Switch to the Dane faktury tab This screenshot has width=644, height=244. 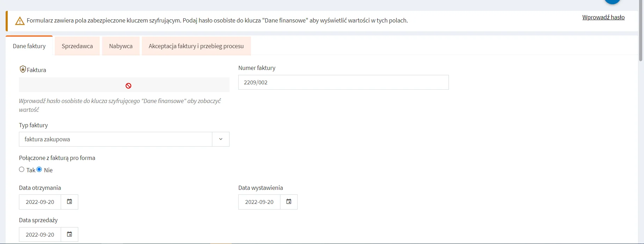tap(29, 46)
